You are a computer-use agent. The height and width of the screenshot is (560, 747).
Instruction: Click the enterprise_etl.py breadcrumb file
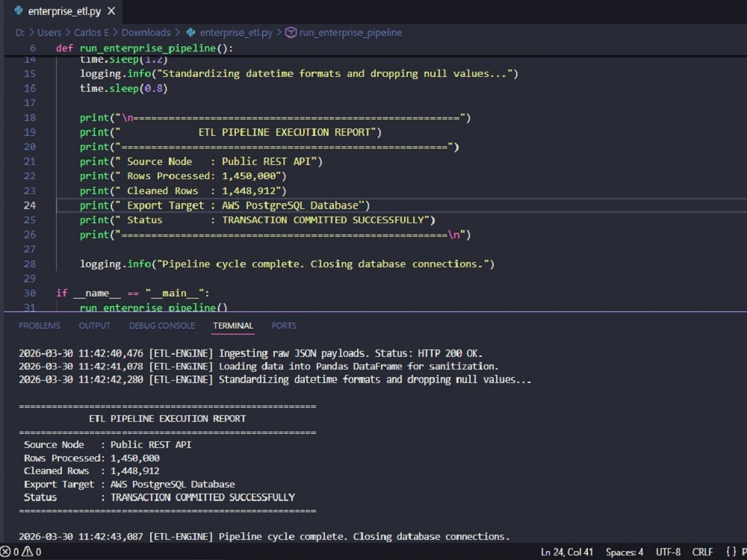coord(236,32)
